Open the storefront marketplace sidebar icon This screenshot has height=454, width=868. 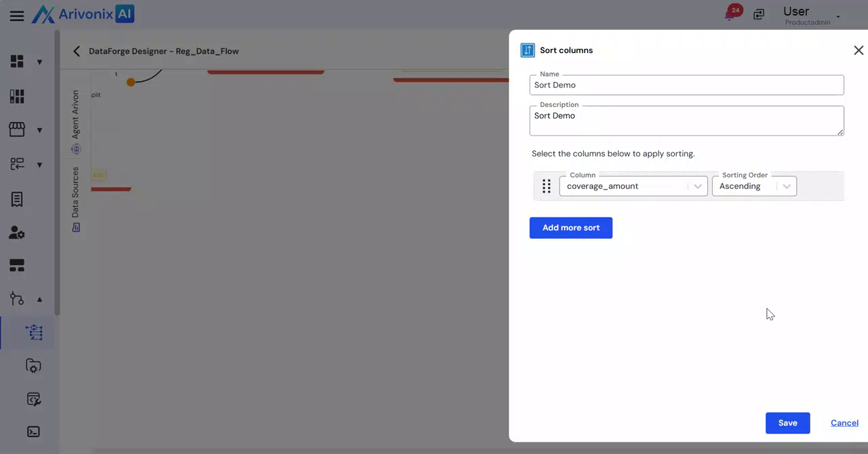pos(17,129)
